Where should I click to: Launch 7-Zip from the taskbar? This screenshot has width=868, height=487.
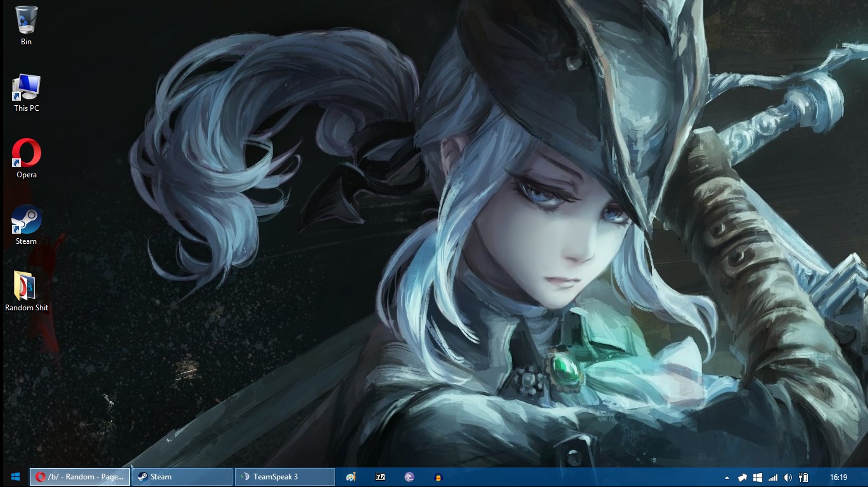coord(380,477)
